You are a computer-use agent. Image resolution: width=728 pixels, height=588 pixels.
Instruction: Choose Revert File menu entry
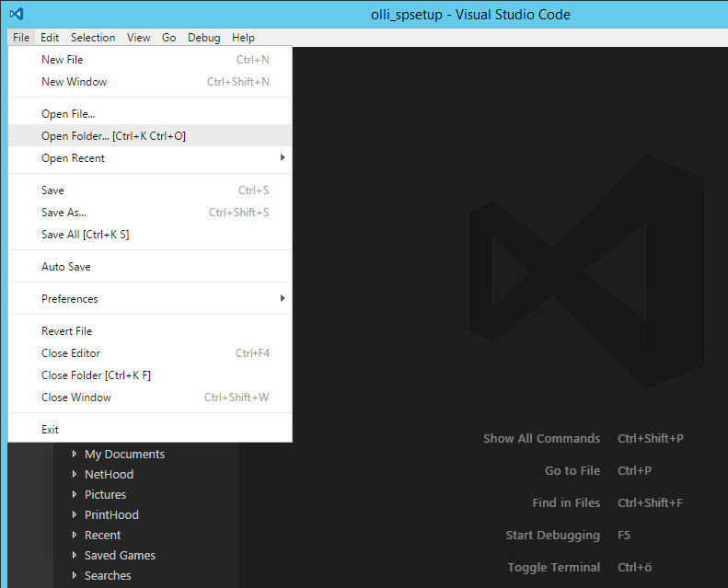click(150, 331)
